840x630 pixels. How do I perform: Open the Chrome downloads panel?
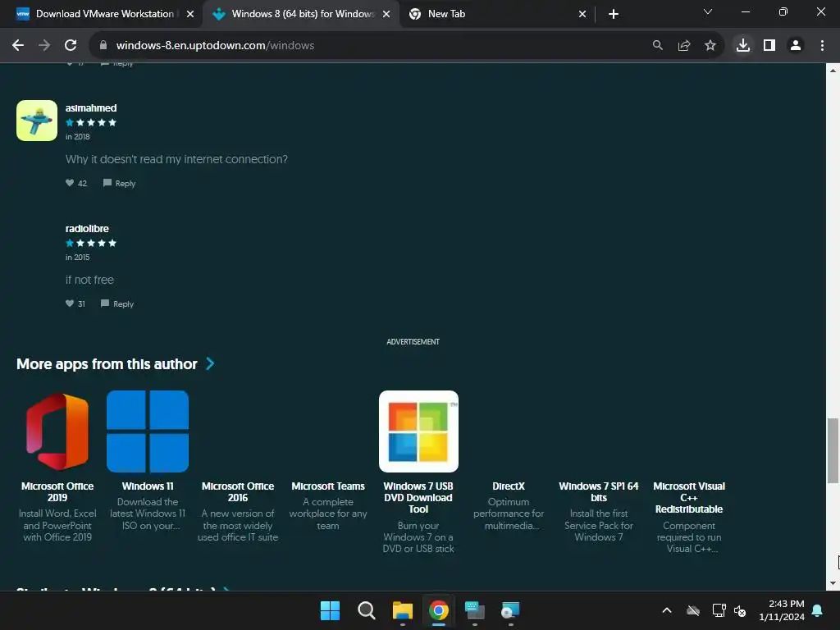click(743, 46)
